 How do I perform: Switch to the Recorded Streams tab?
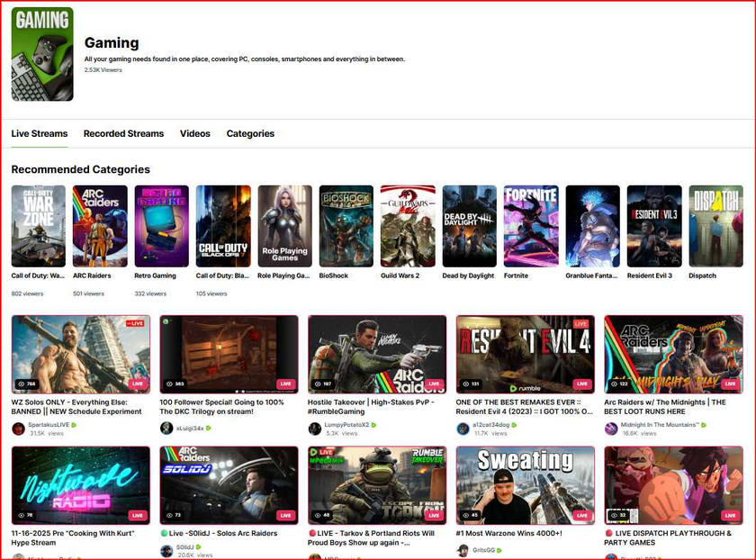123,133
